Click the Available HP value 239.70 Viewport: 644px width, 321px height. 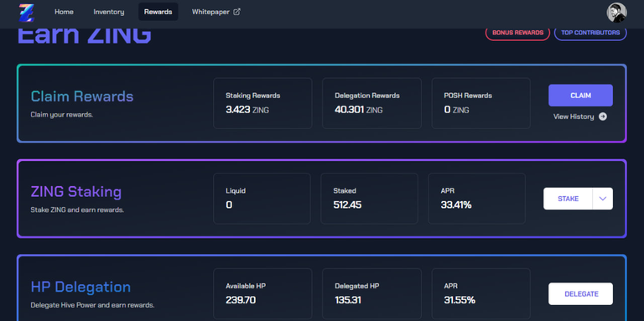coord(241,300)
